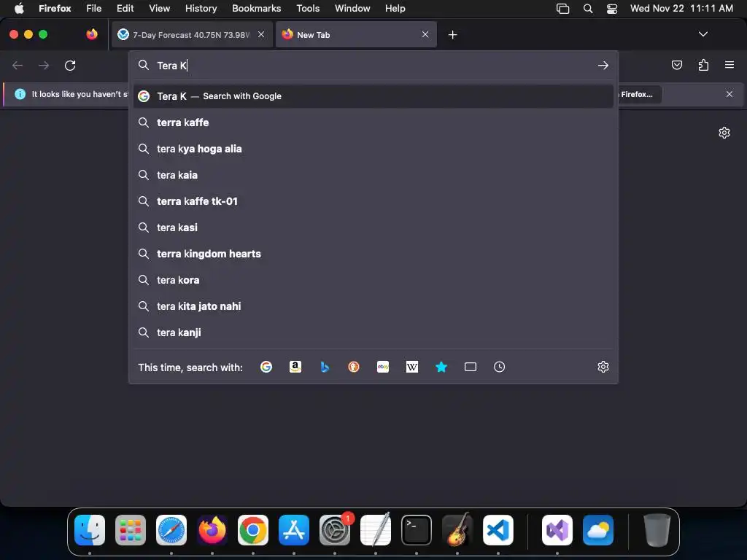Search Bookmarks using star icon

tap(441, 367)
